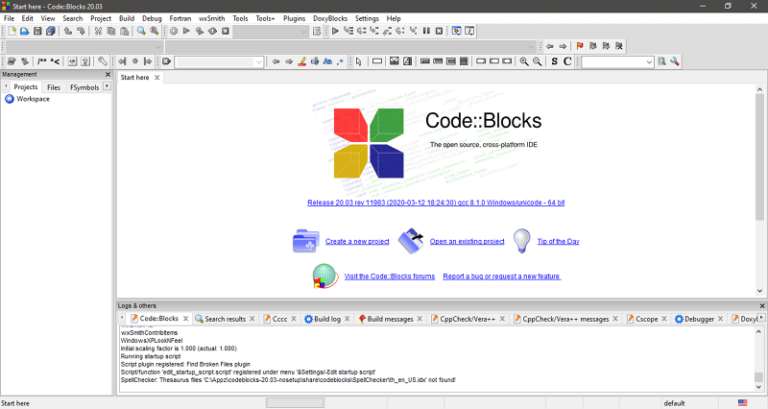
Task: Select the Debugger log tab
Action: tap(698, 319)
